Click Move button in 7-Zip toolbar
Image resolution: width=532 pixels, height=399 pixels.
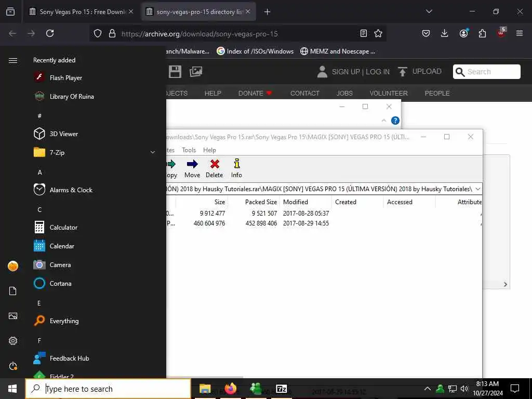(192, 168)
